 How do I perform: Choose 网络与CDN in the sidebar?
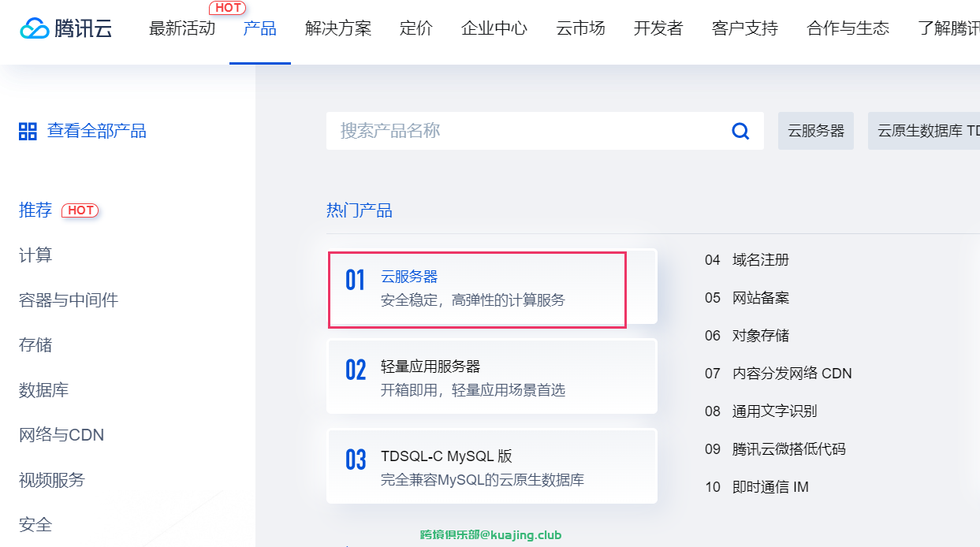pyautogui.click(x=61, y=434)
